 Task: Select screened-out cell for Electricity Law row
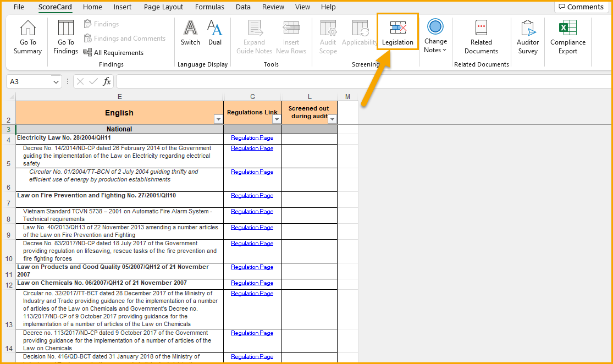pyautogui.click(x=310, y=139)
